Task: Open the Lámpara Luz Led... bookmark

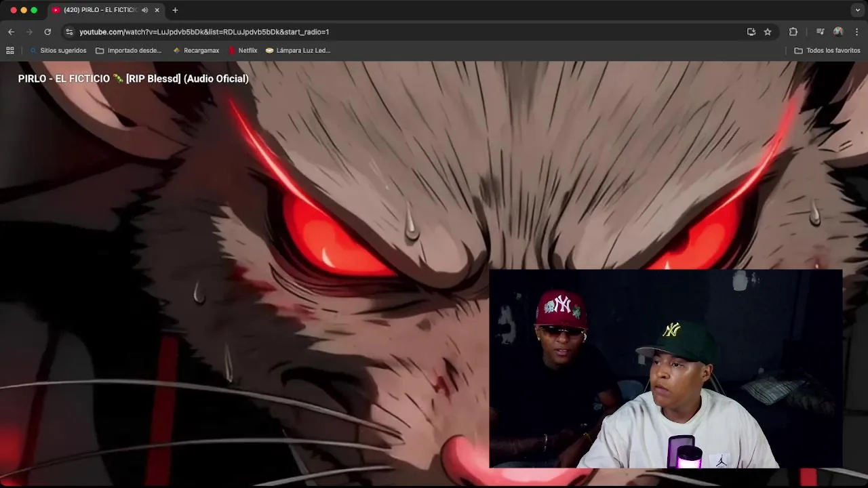Action: 298,50
